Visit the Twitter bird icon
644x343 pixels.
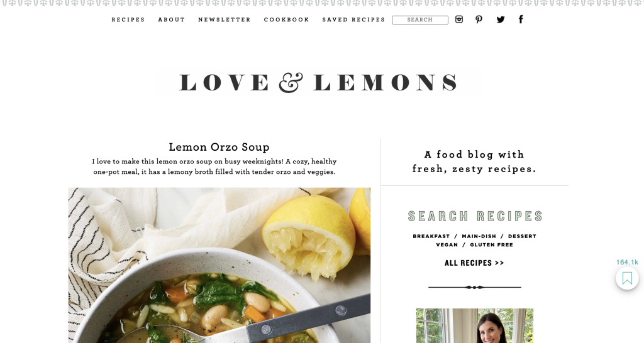pos(500,19)
